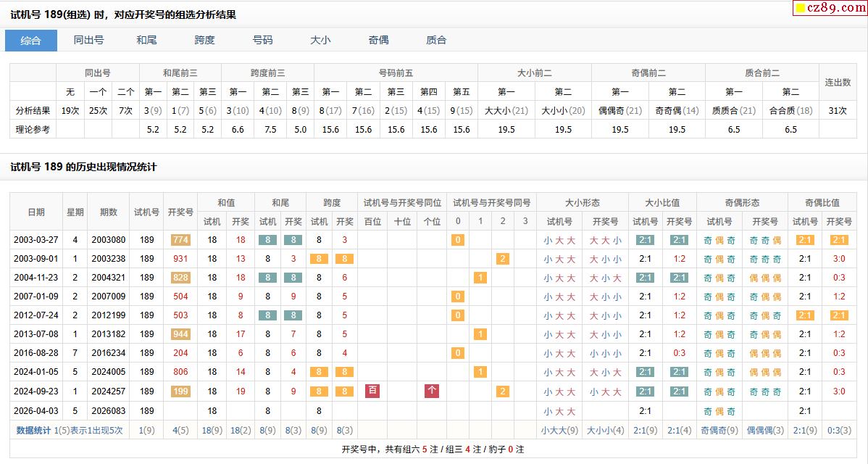This screenshot has height=464, width=868.
Task: Click the date 2026-04-03 cell
Action: 36,411
